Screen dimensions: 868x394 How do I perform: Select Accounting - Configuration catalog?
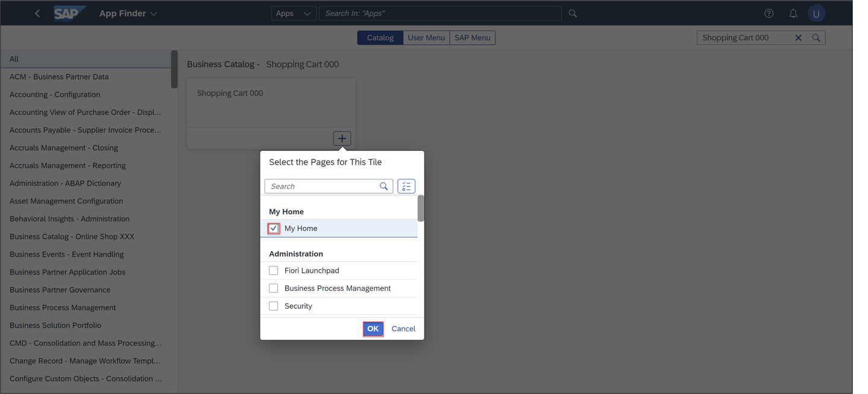pos(86,95)
